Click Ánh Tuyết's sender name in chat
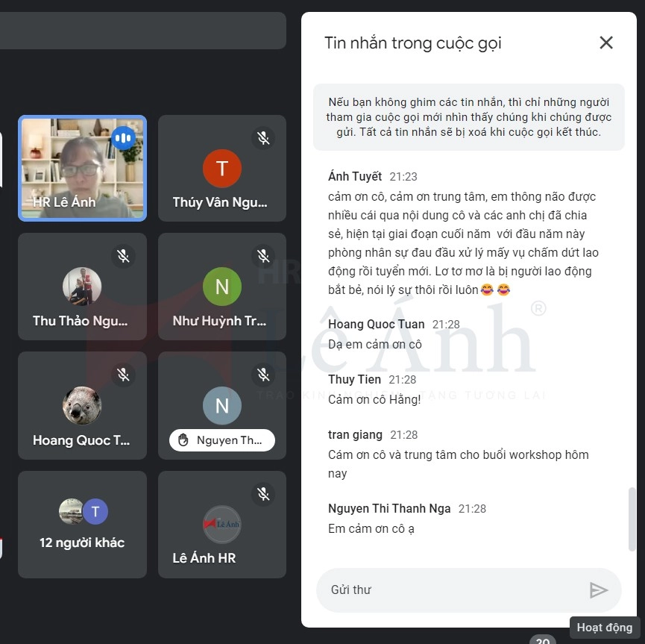645x644 pixels. (355, 176)
